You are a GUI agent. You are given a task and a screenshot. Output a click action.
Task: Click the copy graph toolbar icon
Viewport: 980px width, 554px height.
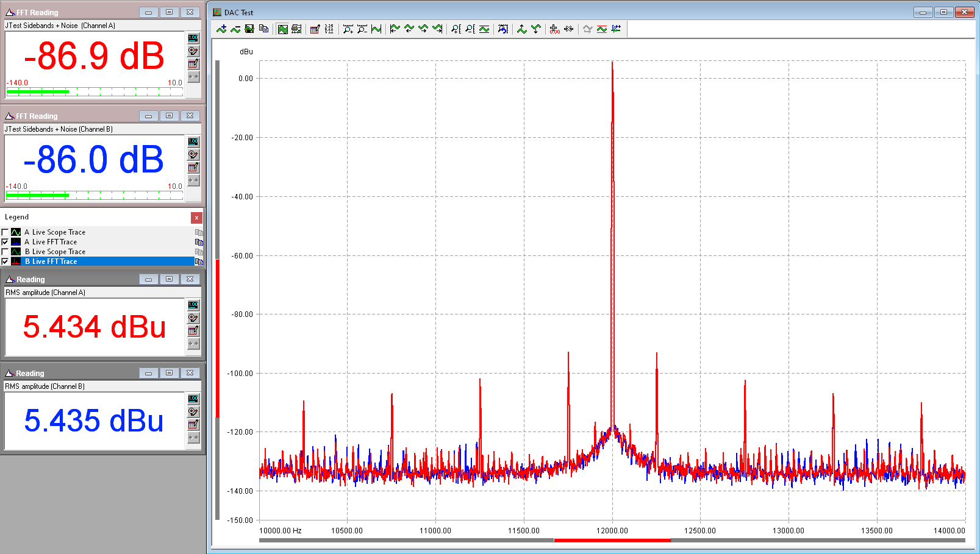coord(264,29)
